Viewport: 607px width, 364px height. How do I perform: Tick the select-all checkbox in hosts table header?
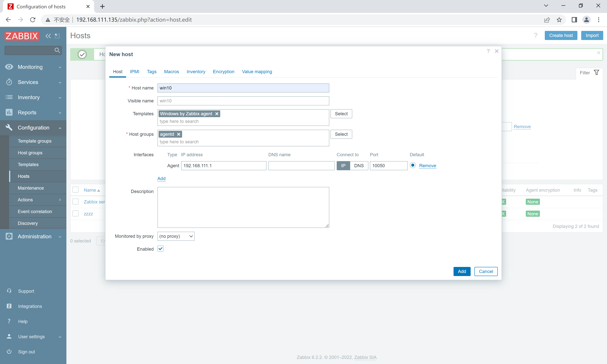75,190
